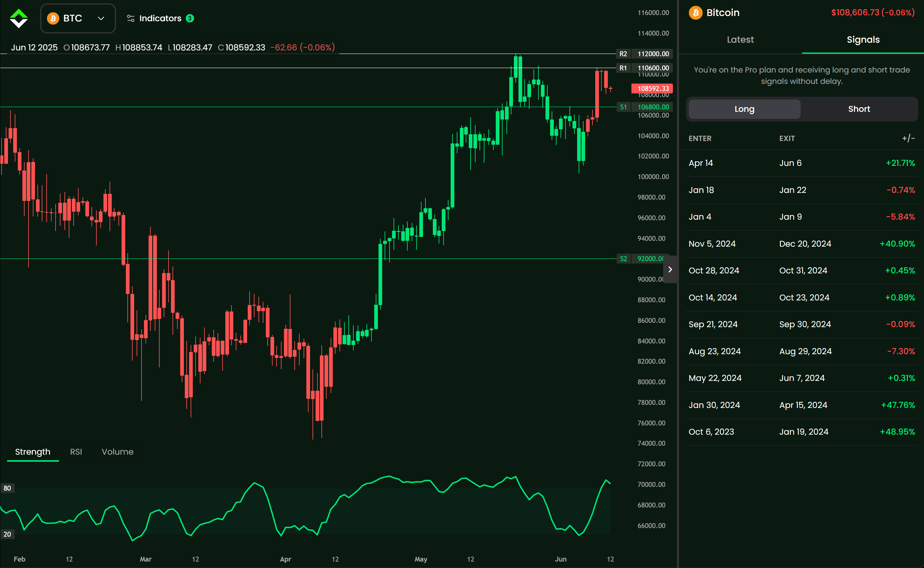Click the Mar label on time axis
Viewport: 924px width, 568px height.
(x=146, y=559)
